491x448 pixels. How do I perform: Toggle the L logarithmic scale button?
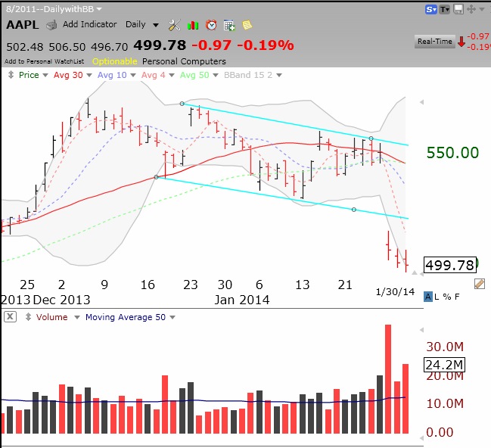click(x=437, y=297)
